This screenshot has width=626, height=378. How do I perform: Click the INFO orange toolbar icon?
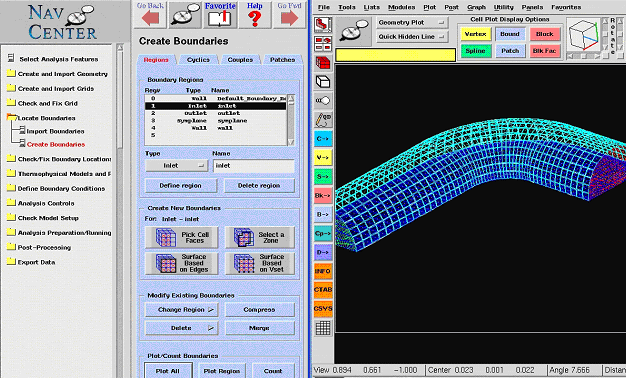coord(323,271)
